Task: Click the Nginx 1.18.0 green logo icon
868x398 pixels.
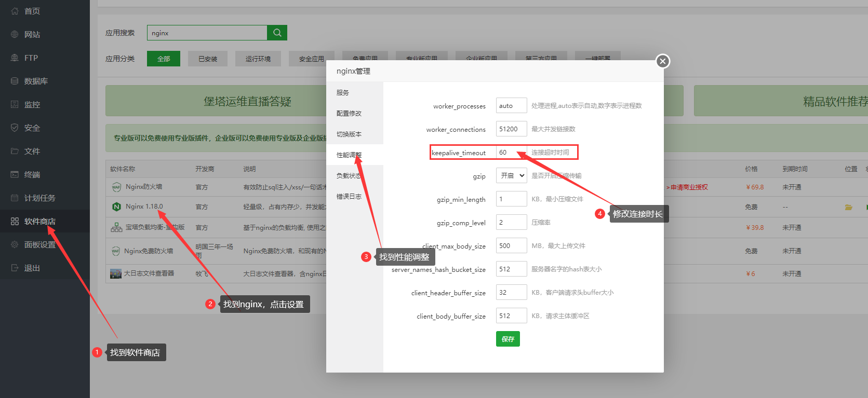Action: click(x=117, y=207)
